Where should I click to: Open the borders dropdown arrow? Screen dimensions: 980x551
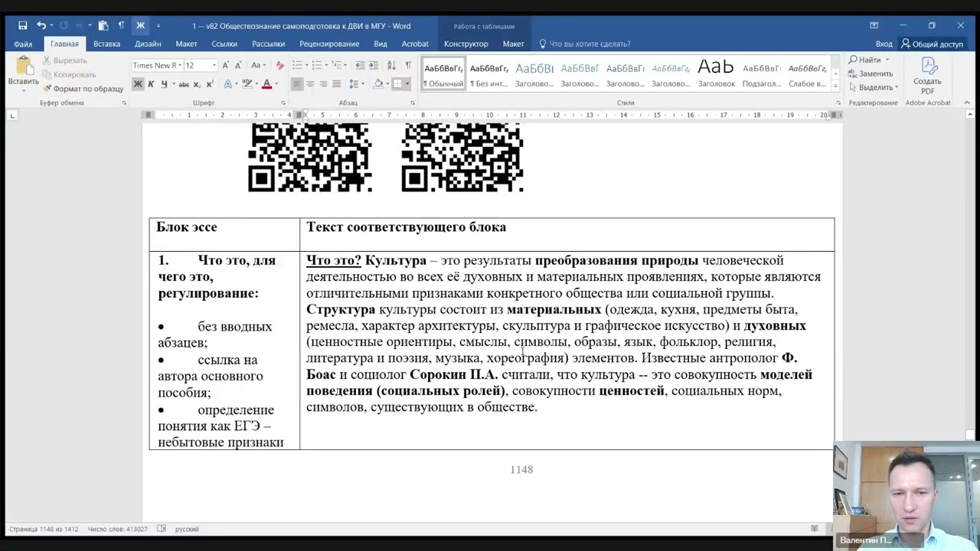pos(407,84)
